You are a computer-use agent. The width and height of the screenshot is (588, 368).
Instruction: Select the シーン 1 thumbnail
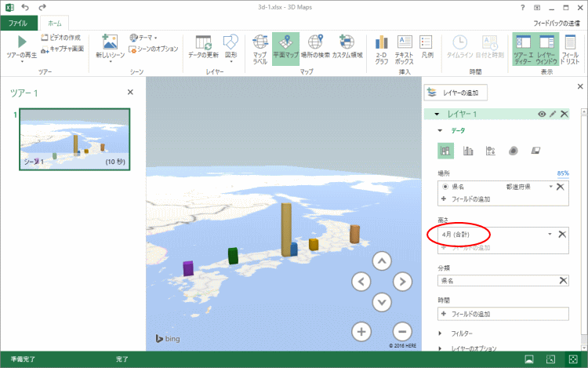coord(74,139)
